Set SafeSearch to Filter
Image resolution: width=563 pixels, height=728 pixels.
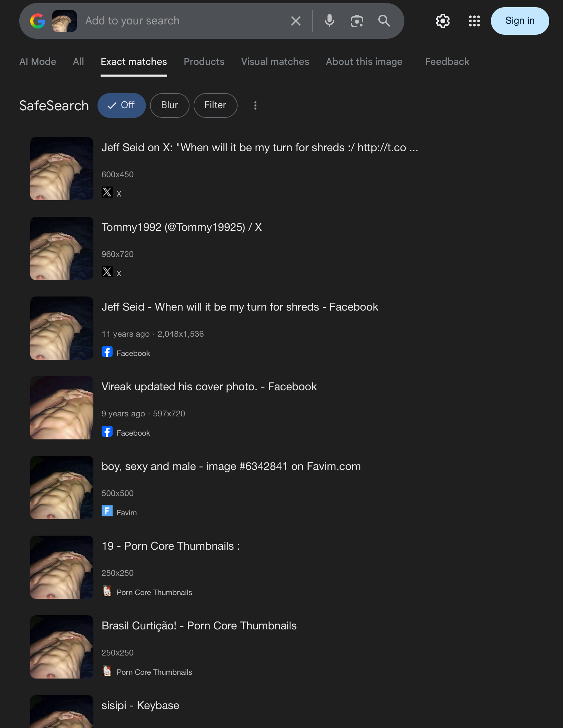pos(215,105)
